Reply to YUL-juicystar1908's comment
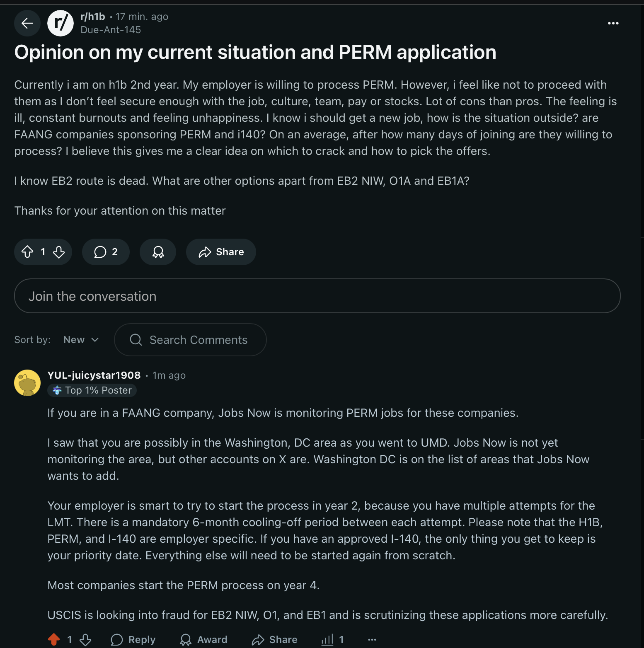Image resolution: width=644 pixels, height=648 pixels. (133, 639)
